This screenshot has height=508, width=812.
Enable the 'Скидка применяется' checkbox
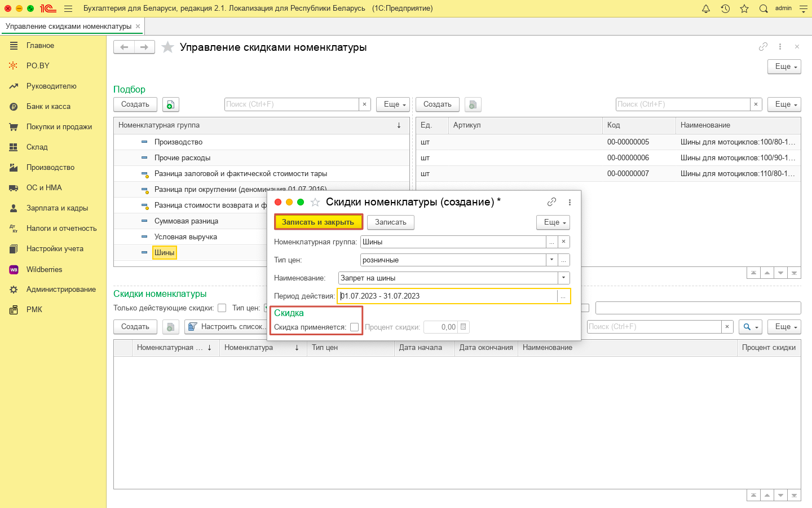click(354, 327)
